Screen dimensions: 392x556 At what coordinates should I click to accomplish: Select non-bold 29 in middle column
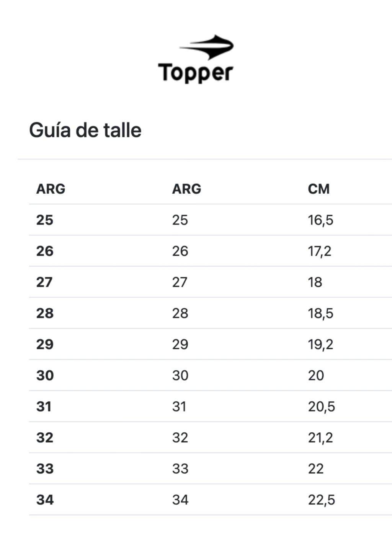click(180, 344)
